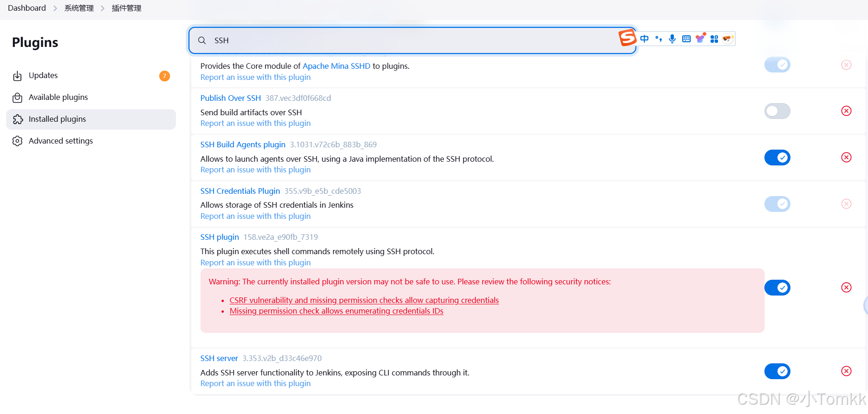The image size is (868, 414).
Task: Switch Sogou Chinese language mode icon
Action: point(644,39)
